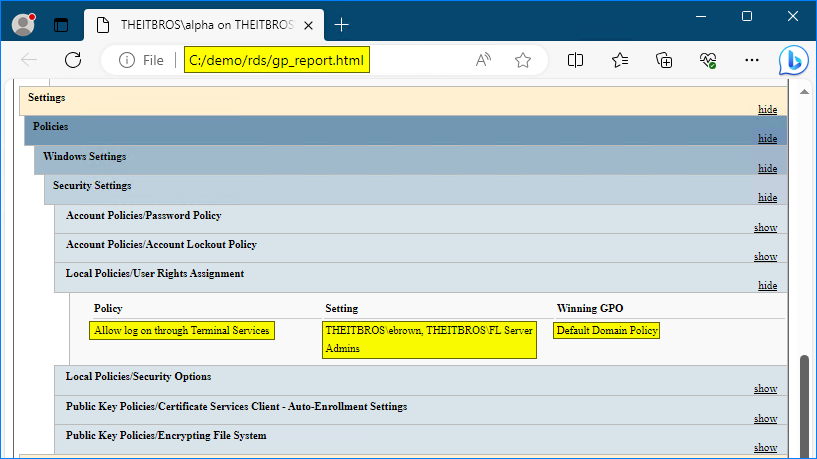Select the THEITBROS\ebrown setting value
The height and width of the screenshot is (459, 817).
coord(429,340)
